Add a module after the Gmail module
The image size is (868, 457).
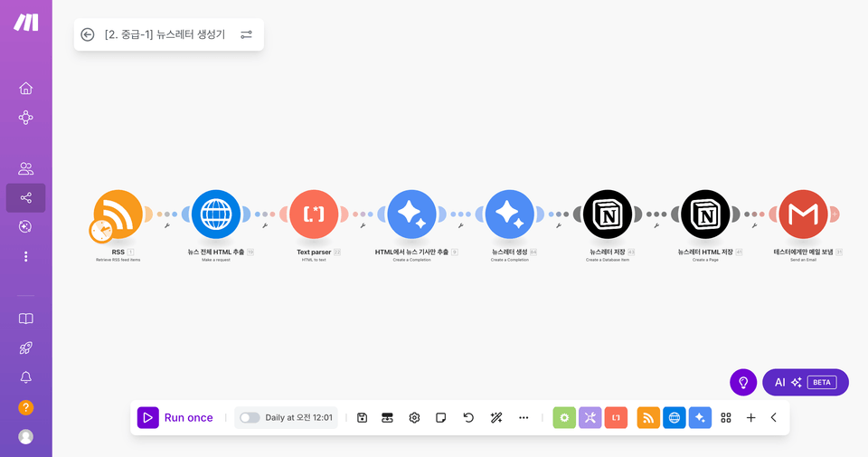point(835,214)
